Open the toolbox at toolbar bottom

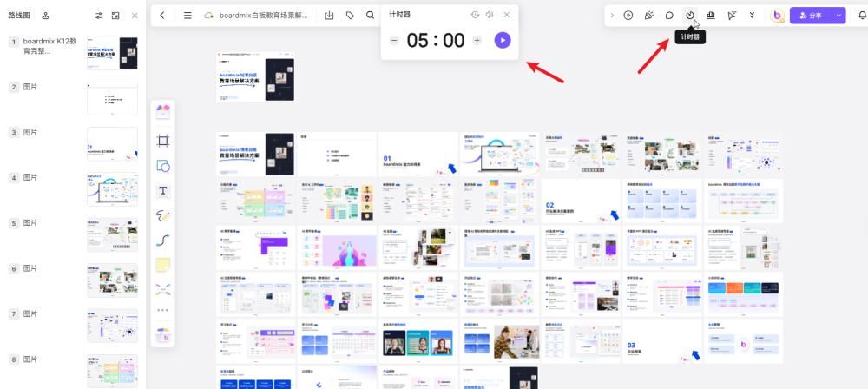(163, 334)
